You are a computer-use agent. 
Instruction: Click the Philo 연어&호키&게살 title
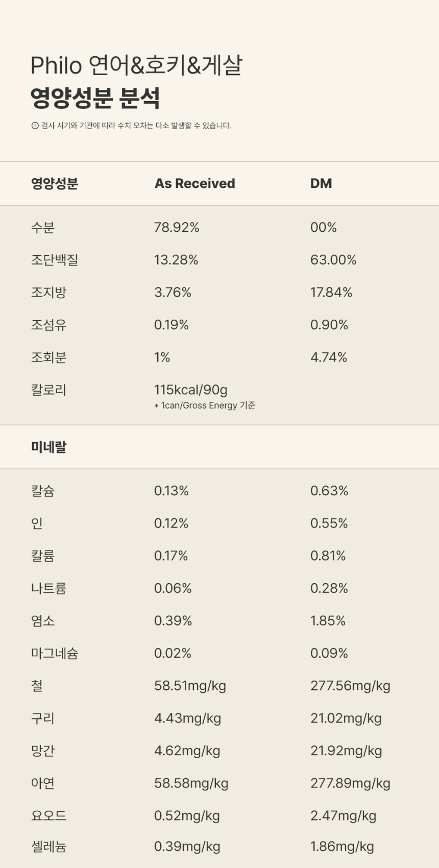136,65
